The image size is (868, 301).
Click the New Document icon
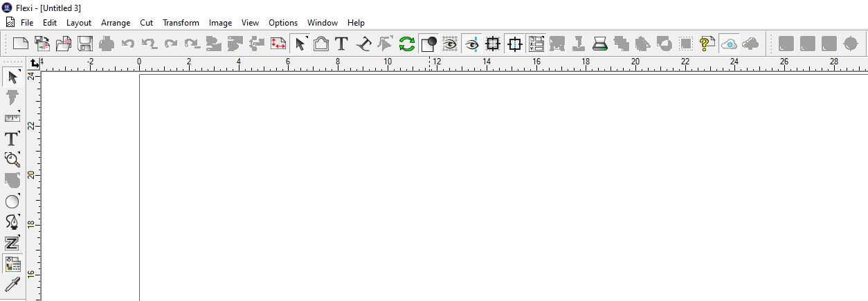[x=21, y=44]
